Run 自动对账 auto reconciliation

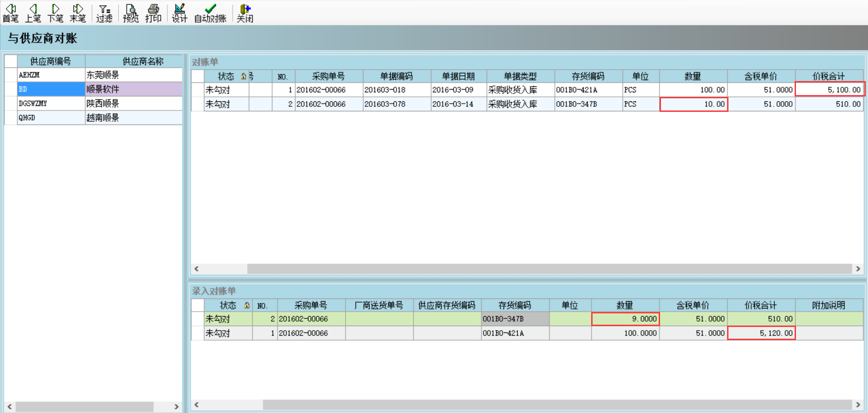click(x=210, y=13)
